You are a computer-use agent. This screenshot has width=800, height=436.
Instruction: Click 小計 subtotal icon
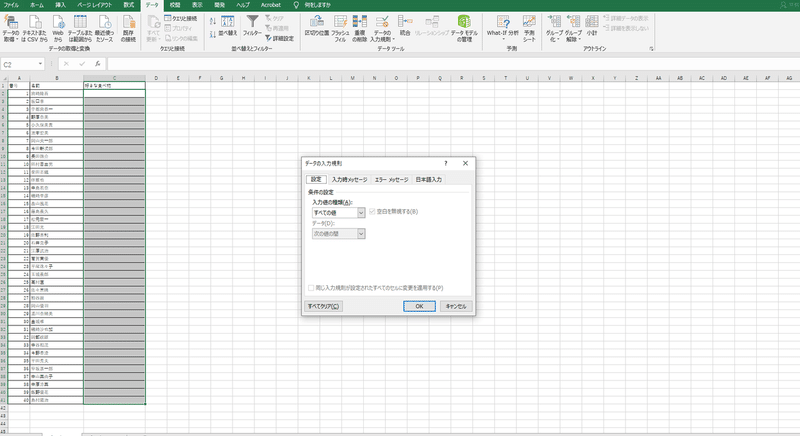[x=592, y=25]
